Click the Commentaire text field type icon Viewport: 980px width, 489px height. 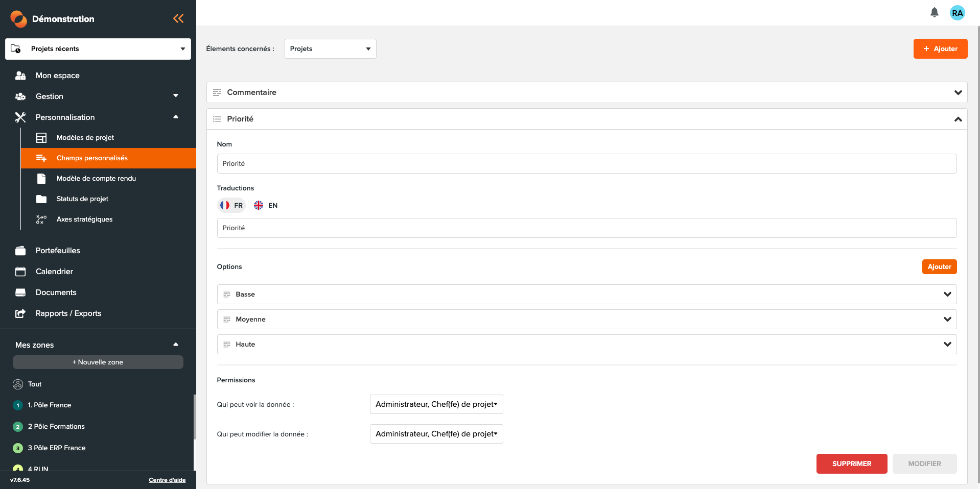217,92
